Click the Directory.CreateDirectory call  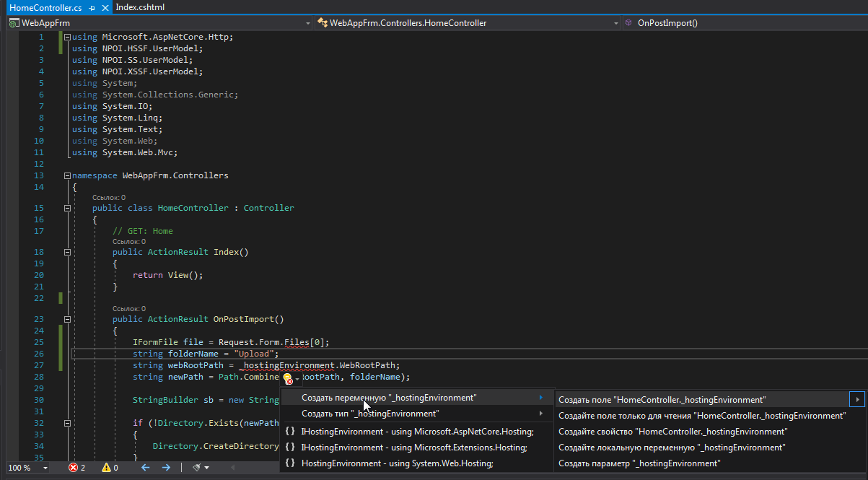coord(215,446)
